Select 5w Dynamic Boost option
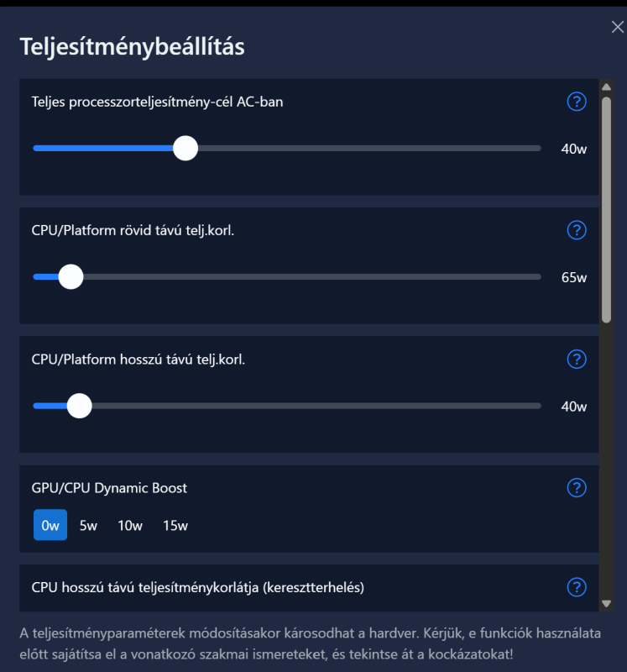627x672 pixels. pos(89,526)
